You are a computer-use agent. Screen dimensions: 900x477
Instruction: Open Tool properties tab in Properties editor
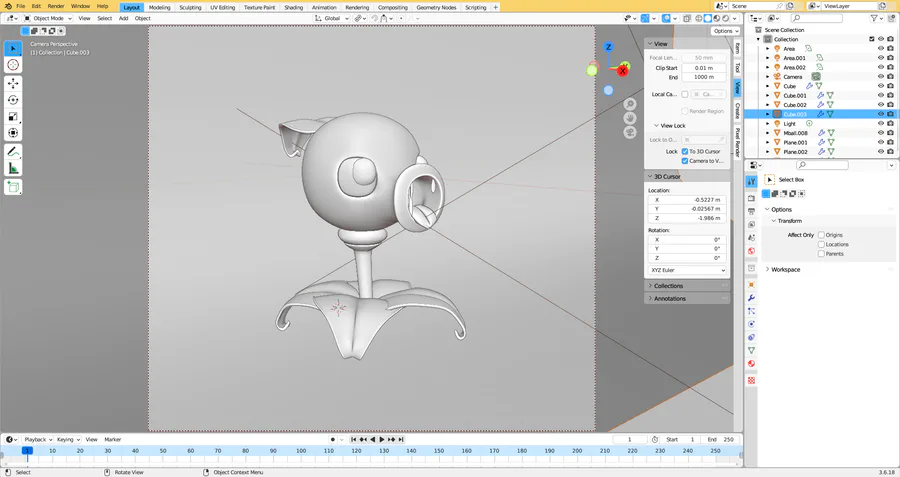tap(751, 181)
